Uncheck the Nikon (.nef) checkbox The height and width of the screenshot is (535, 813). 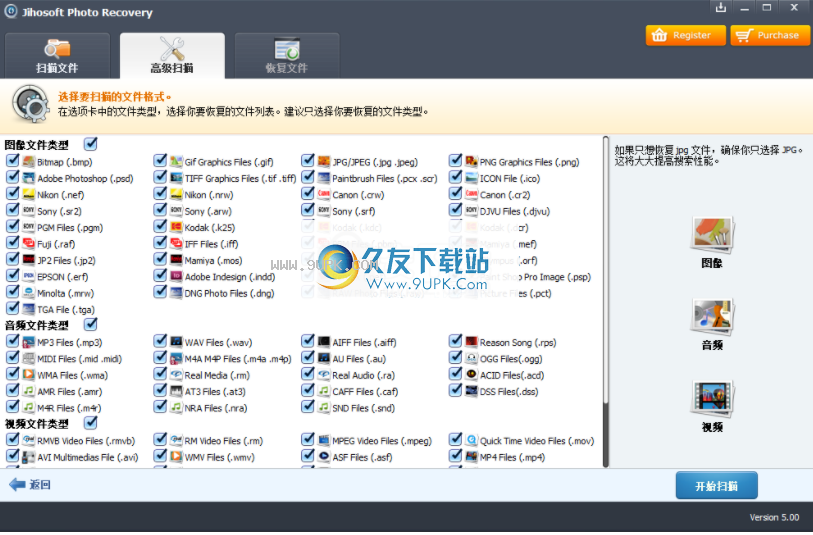[x=12, y=193]
